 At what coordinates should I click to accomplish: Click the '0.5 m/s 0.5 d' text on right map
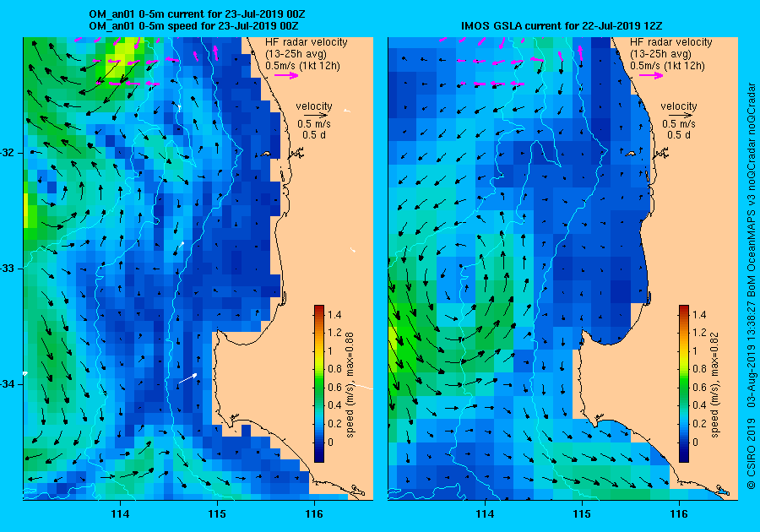(679, 129)
